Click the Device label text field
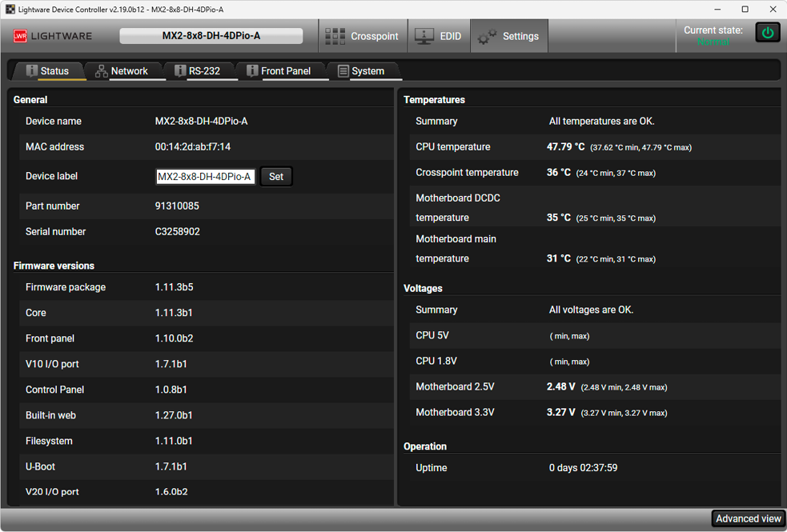Screen dimensions: 787x532 (x=205, y=177)
